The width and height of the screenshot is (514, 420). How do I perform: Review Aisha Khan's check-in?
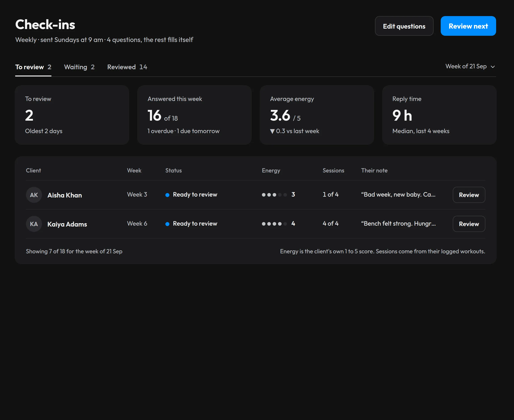pos(469,195)
